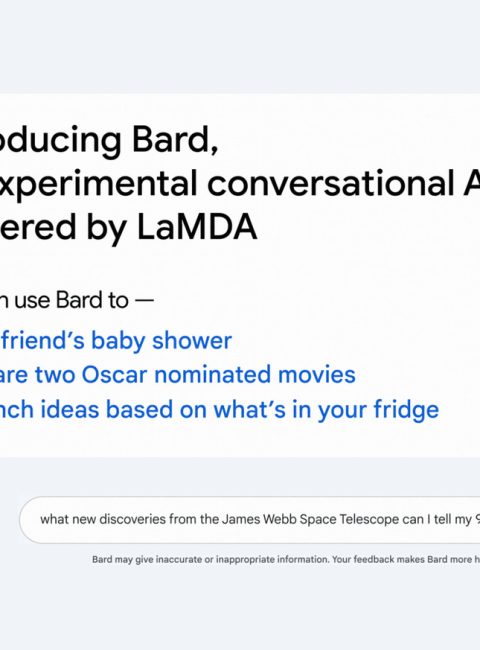Click the word "movies" in suggestion list
The width and height of the screenshot is (480, 650).
[x=317, y=375]
